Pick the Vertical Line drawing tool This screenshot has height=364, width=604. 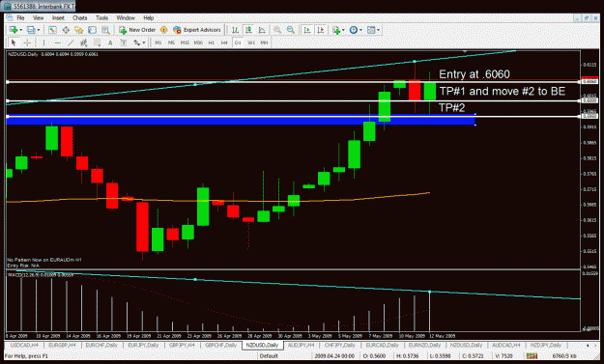[43, 42]
